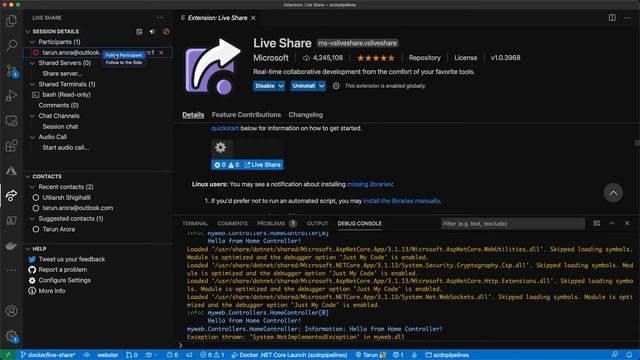The height and width of the screenshot is (360, 640).
Task: Open the Repository link
Action: coord(424,58)
